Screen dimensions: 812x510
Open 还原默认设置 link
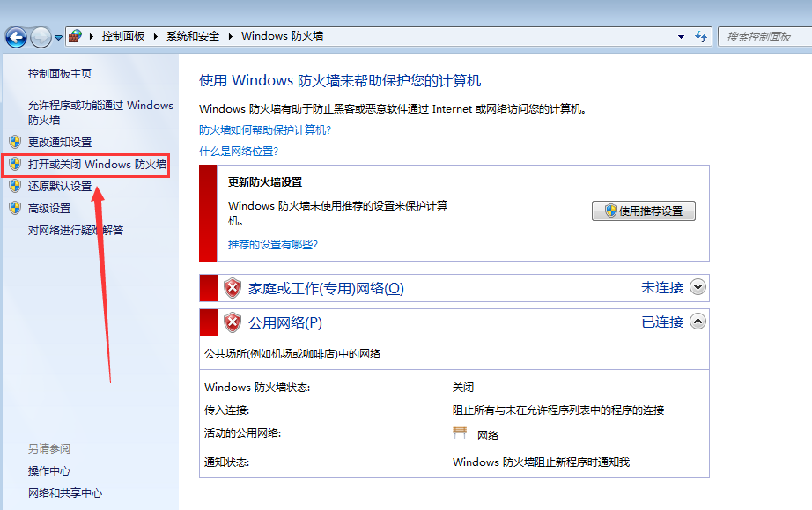(60, 186)
